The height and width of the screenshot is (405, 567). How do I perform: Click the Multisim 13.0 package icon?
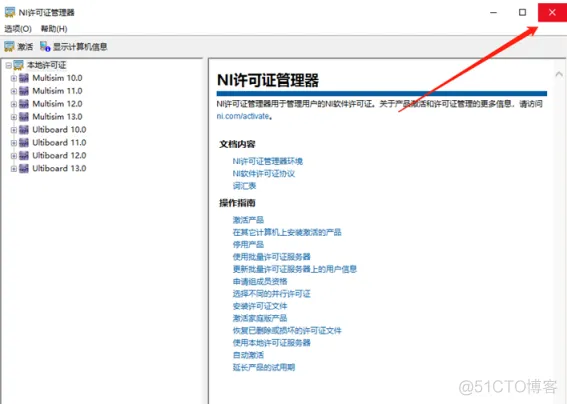pos(24,117)
